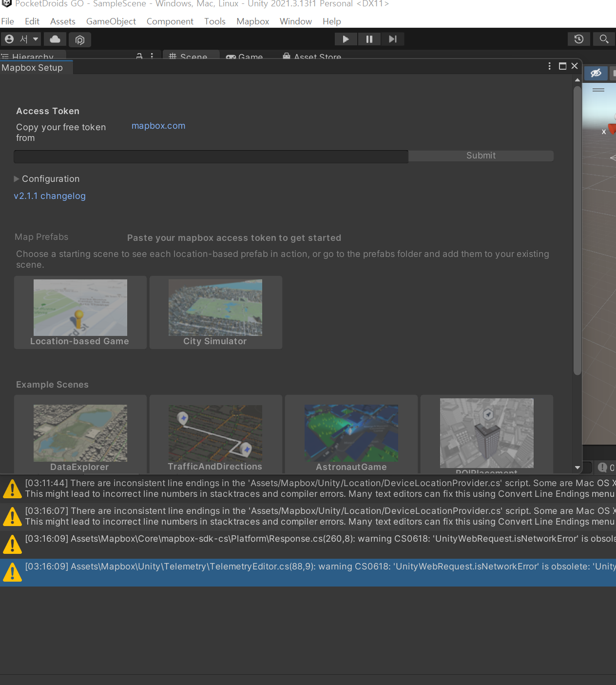Select the 03:16:07 line endings warning
This screenshot has width=616, height=685.
(308, 516)
